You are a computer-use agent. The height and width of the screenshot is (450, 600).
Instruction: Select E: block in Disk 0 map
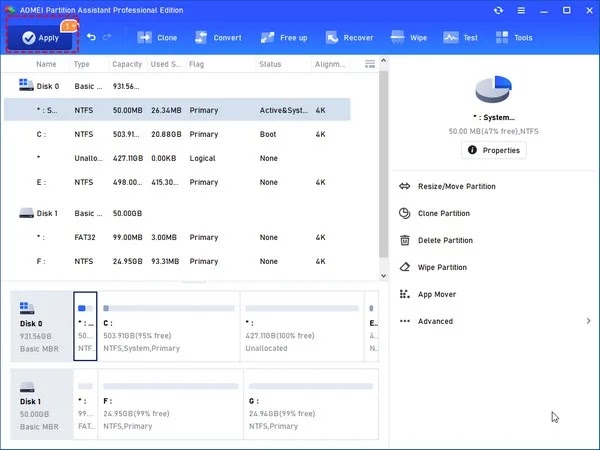coord(372,326)
